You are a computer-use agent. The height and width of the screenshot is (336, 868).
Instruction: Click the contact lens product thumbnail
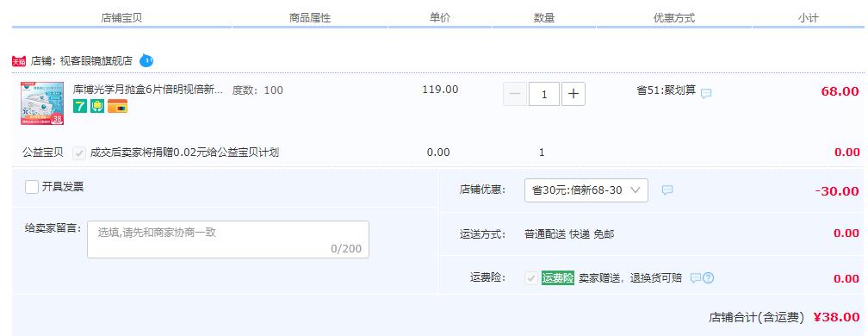(x=42, y=103)
